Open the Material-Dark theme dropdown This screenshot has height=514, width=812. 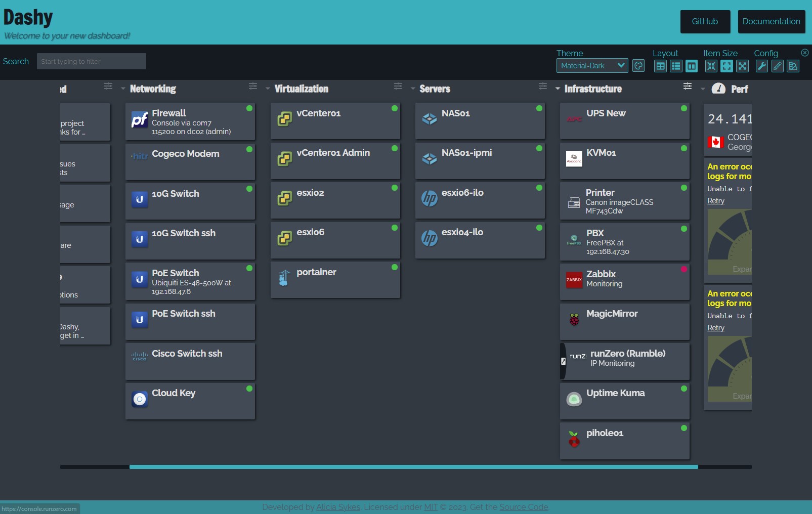click(x=591, y=65)
